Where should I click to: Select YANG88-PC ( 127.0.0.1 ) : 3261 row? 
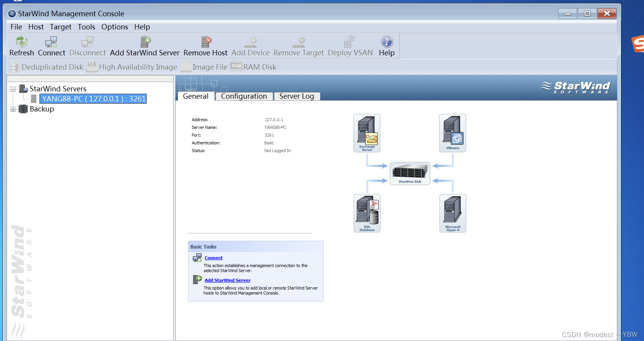tap(94, 99)
